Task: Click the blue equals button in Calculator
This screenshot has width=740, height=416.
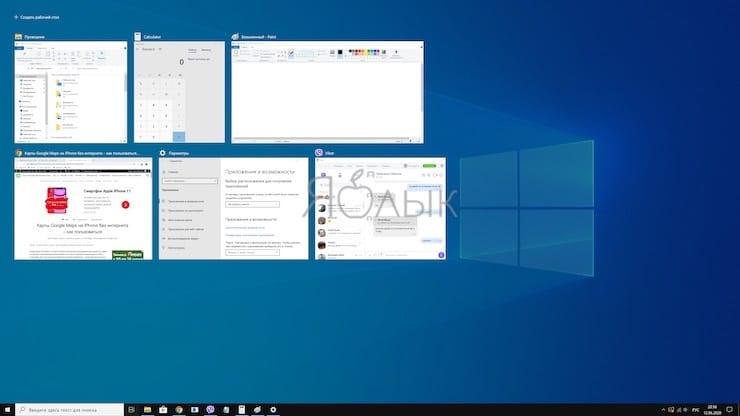Action: [179, 137]
